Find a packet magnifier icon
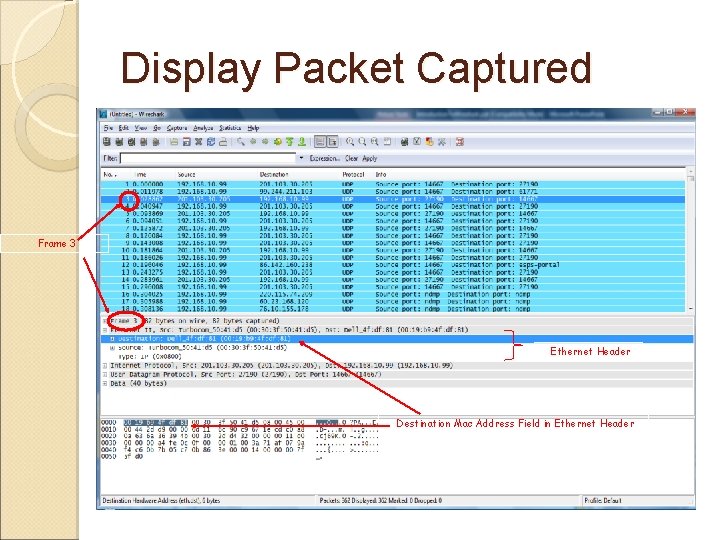This screenshot has height=540, width=720. point(241,142)
